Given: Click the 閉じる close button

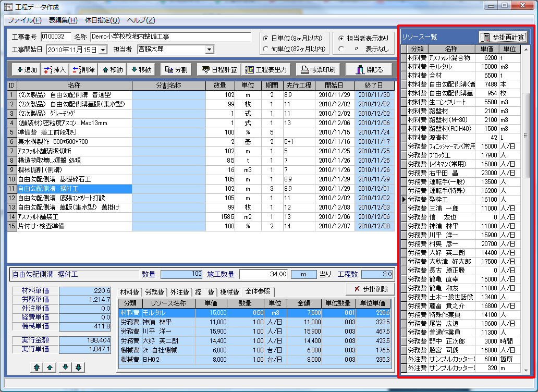Looking at the screenshot, I should (369, 70).
